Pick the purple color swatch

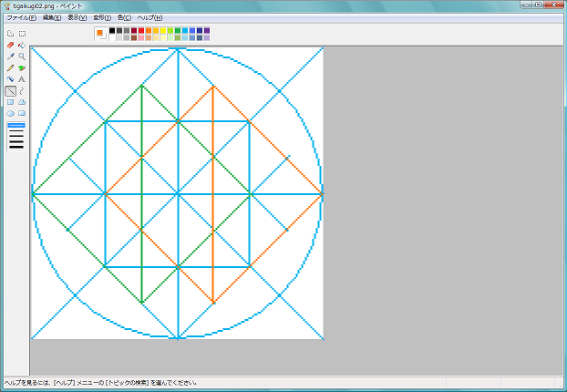coord(207,31)
